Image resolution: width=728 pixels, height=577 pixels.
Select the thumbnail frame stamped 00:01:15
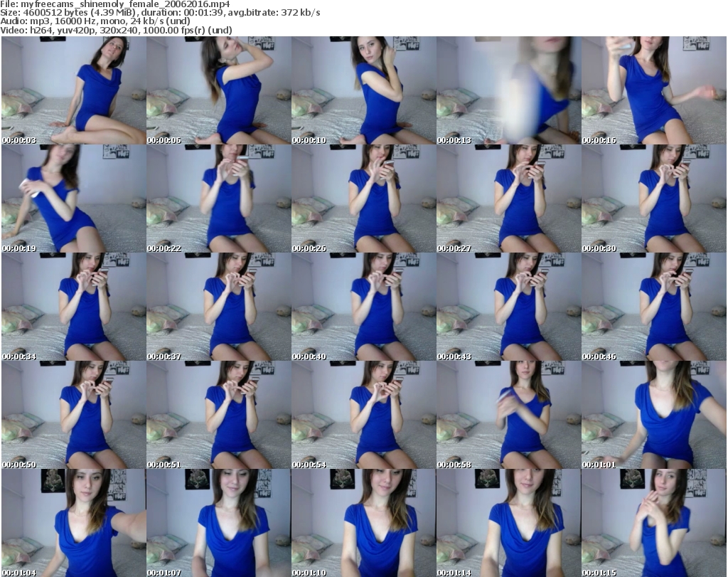(x=654, y=523)
